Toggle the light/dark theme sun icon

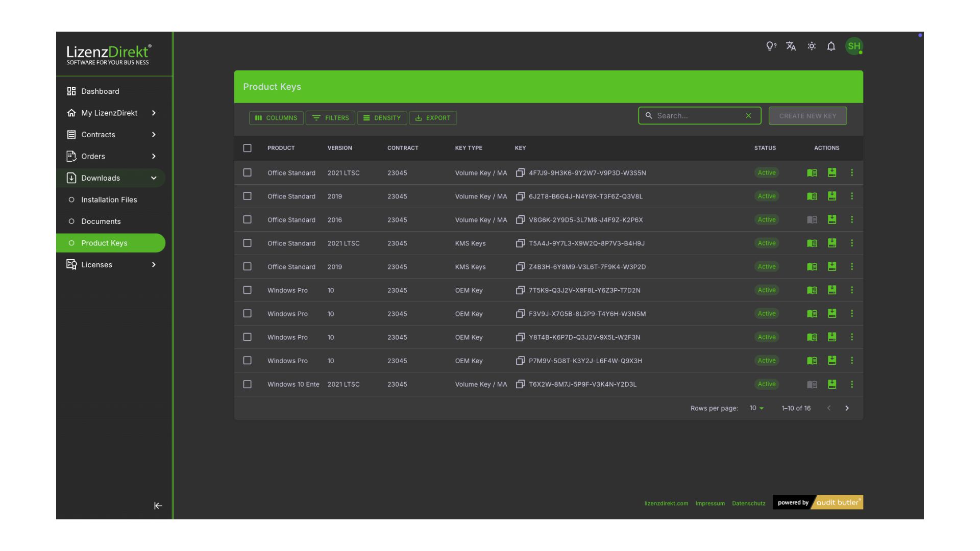(812, 46)
